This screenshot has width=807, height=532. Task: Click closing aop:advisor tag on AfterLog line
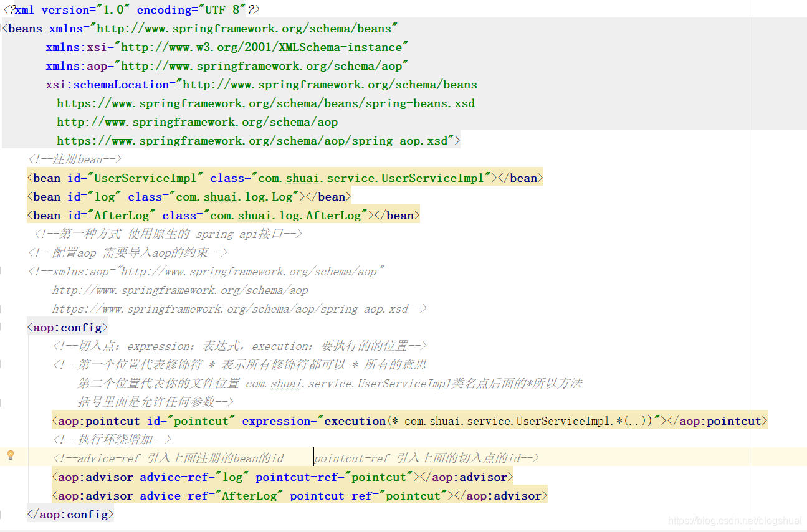click(500, 496)
